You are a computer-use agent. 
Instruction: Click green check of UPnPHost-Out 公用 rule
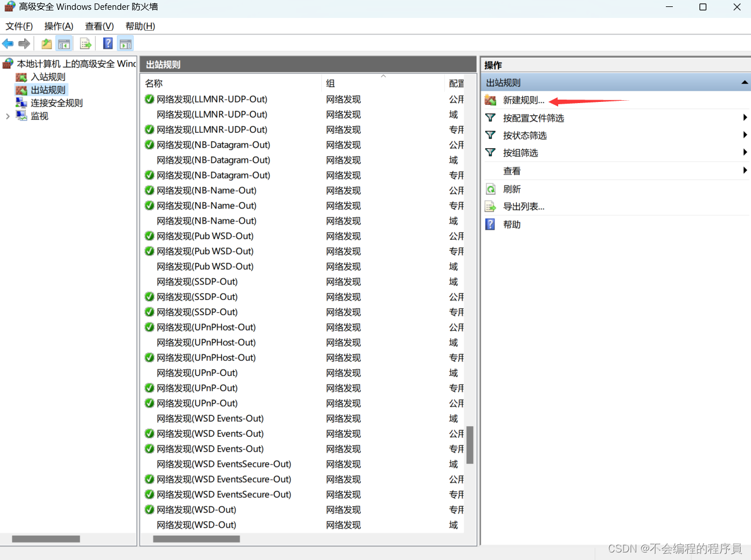(x=149, y=327)
